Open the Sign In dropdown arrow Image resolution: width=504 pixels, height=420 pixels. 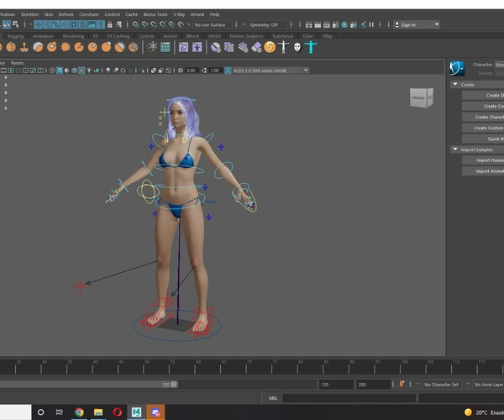click(437, 24)
